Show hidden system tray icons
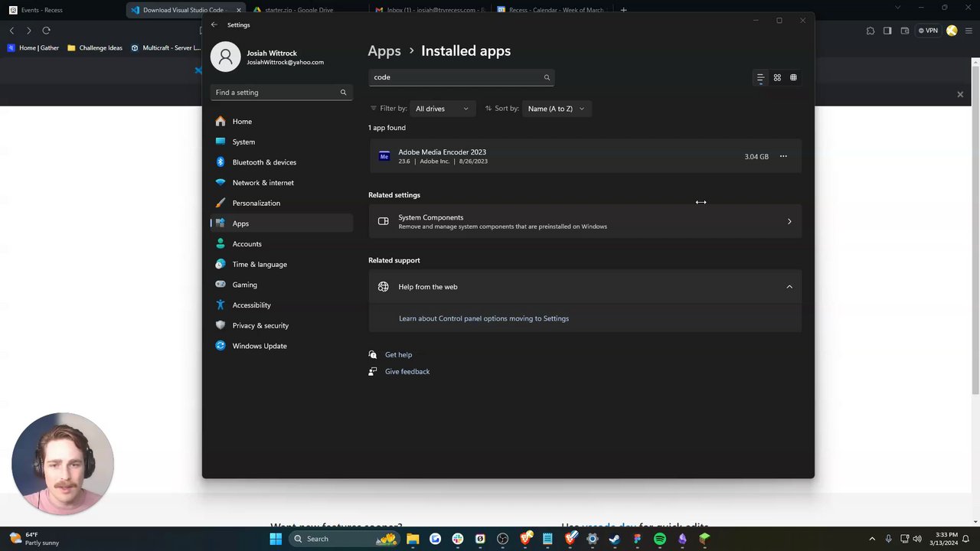Viewport: 980px width, 551px height. [x=871, y=539]
